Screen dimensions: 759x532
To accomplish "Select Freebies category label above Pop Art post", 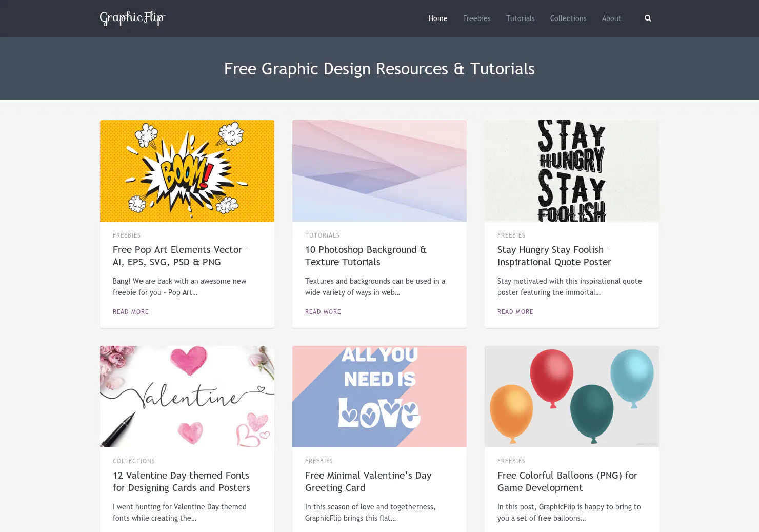I will coord(127,235).
